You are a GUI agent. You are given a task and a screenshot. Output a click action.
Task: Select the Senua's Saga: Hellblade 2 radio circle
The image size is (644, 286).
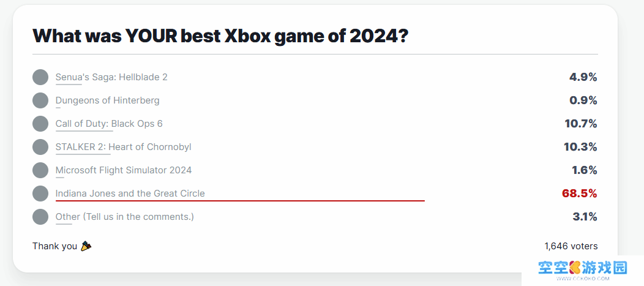coord(40,77)
